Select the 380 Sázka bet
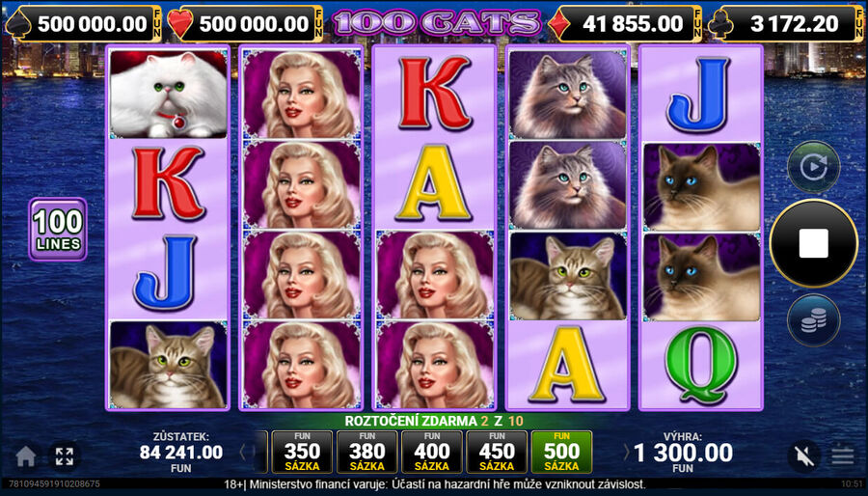 click(x=367, y=453)
